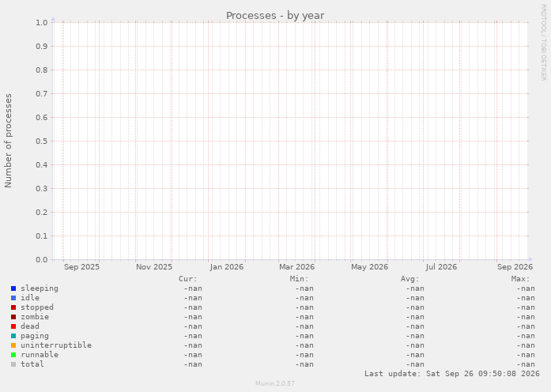Select the 'paging' legend label

point(35,336)
